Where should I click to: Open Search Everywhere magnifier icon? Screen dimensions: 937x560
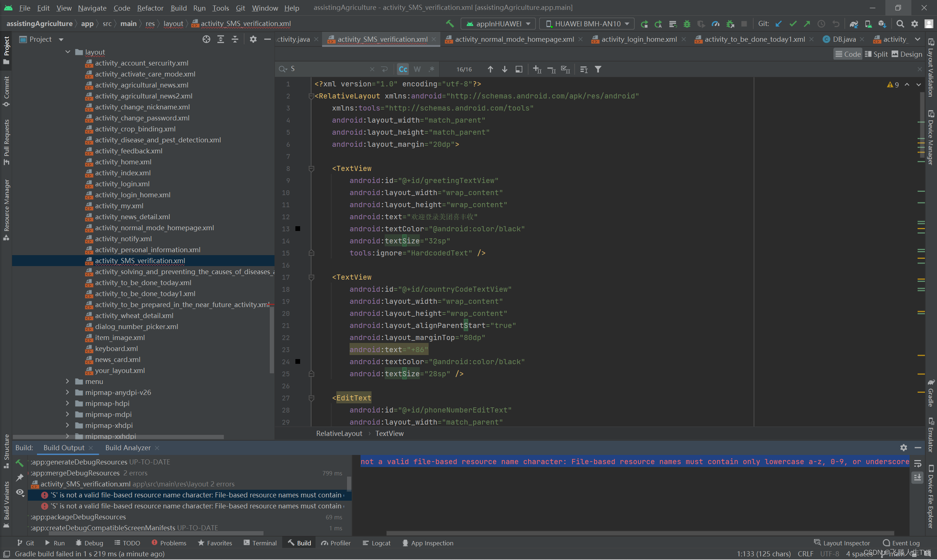(x=900, y=24)
